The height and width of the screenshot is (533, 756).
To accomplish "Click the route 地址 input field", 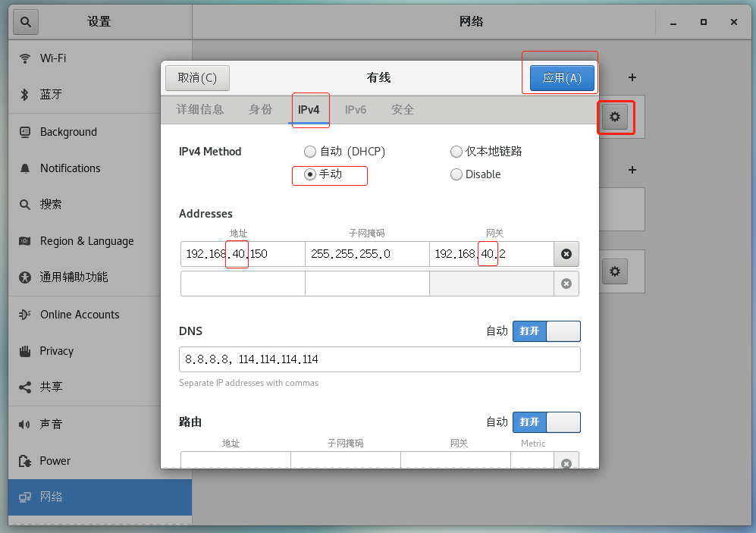I will click(x=236, y=460).
